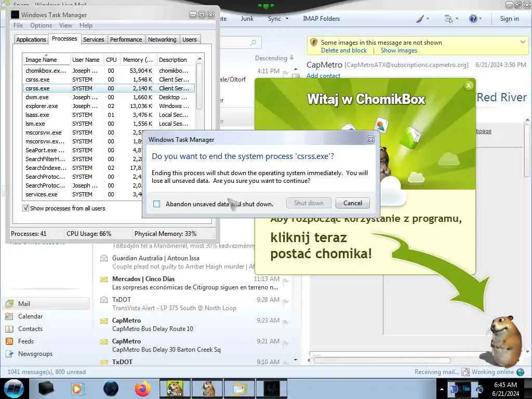Open dropdown arrow next to Menus icon
The width and height of the screenshot is (532, 399).
pos(457,19)
